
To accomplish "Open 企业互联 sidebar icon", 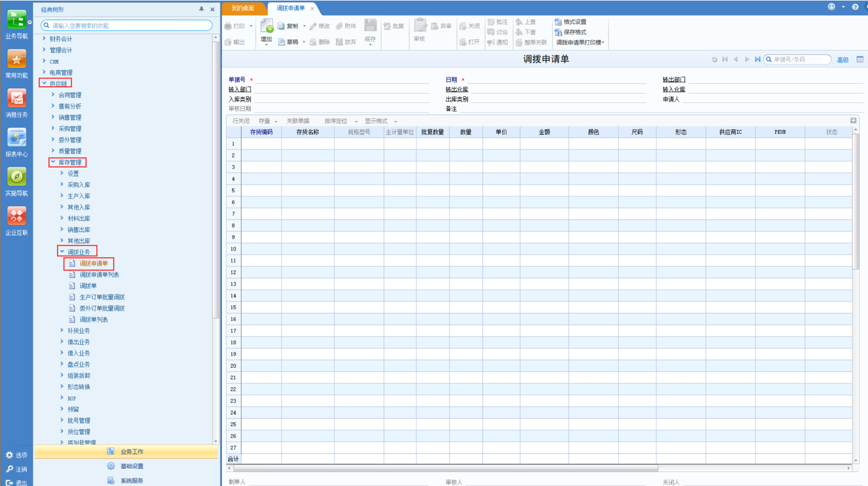I will (x=16, y=216).
